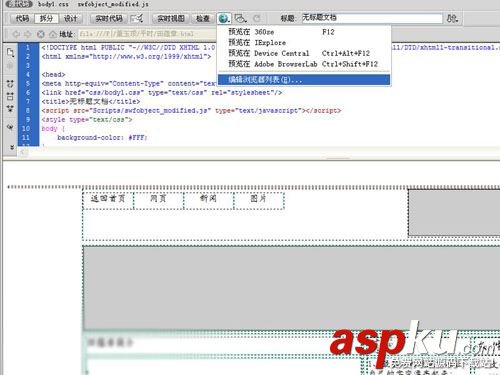
Task: Show more coding toolbar icons chevron
Action: coord(12,147)
